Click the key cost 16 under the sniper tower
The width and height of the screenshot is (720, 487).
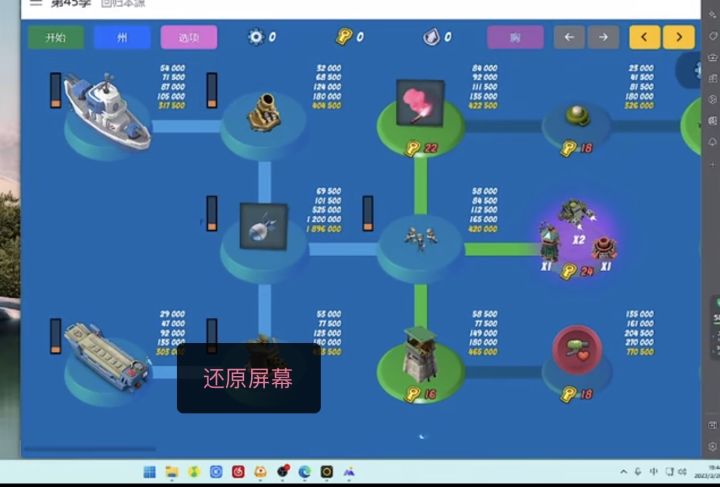click(422, 394)
